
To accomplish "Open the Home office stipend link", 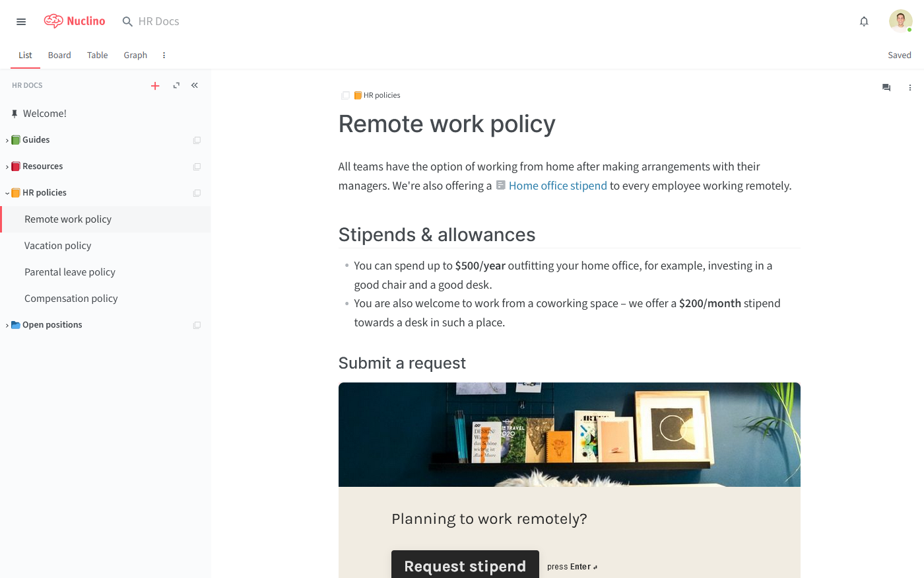I will [x=558, y=186].
